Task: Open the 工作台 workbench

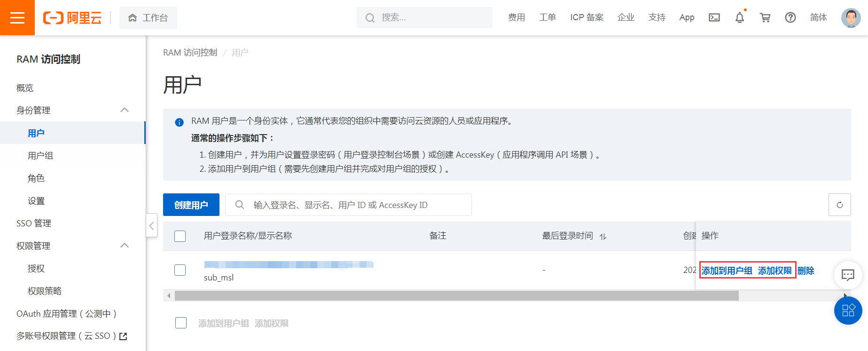Action: (148, 18)
